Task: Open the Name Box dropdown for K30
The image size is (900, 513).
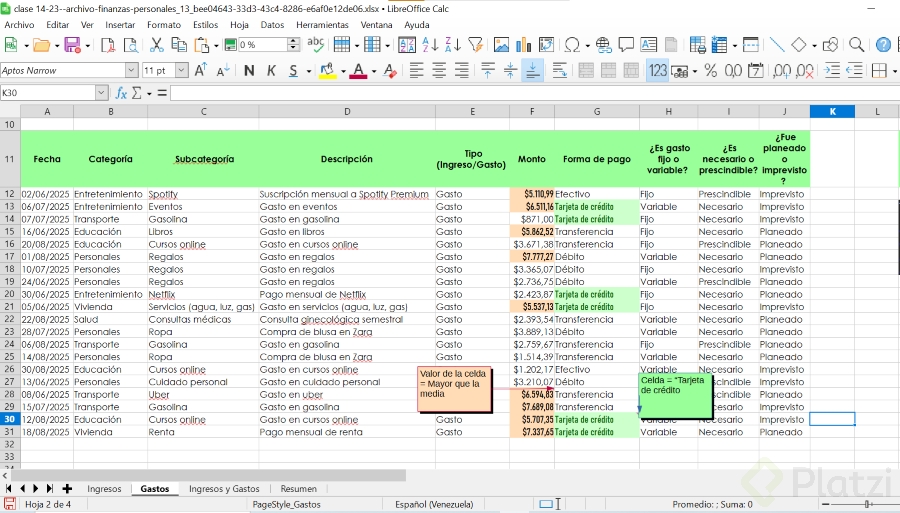Action: point(101,93)
